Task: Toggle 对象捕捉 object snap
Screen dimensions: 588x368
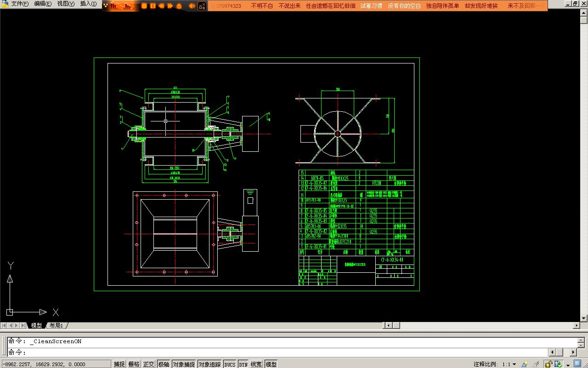Action: click(x=184, y=364)
